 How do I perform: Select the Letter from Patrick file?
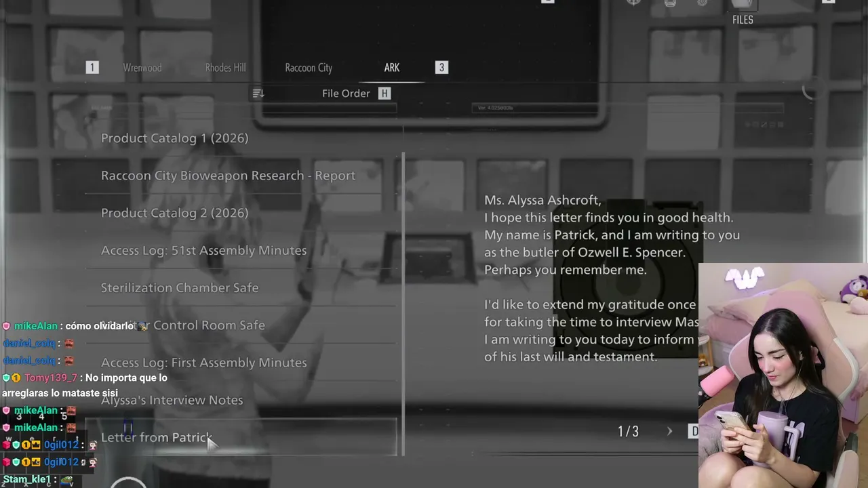click(241, 437)
